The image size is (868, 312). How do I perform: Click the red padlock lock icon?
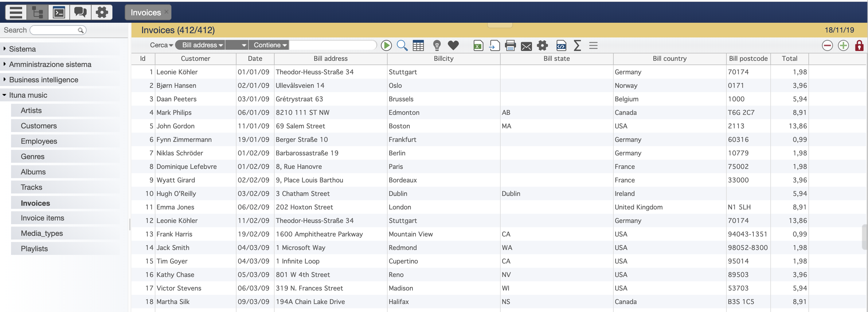[859, 45]
